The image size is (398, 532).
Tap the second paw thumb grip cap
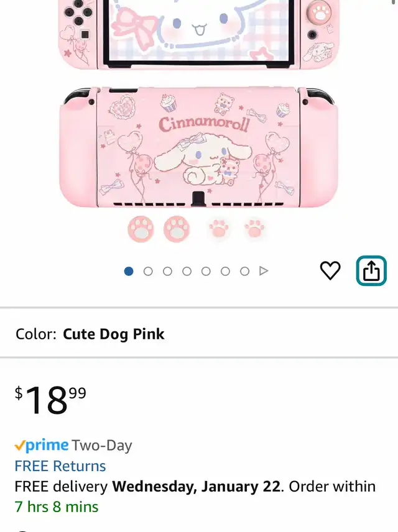[x=177, y=229]
